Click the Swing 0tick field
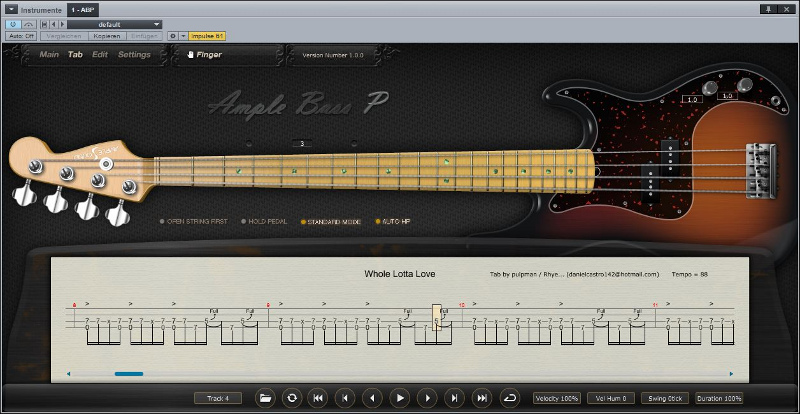This screenshot has height=414, width=800. pos(665,398)
